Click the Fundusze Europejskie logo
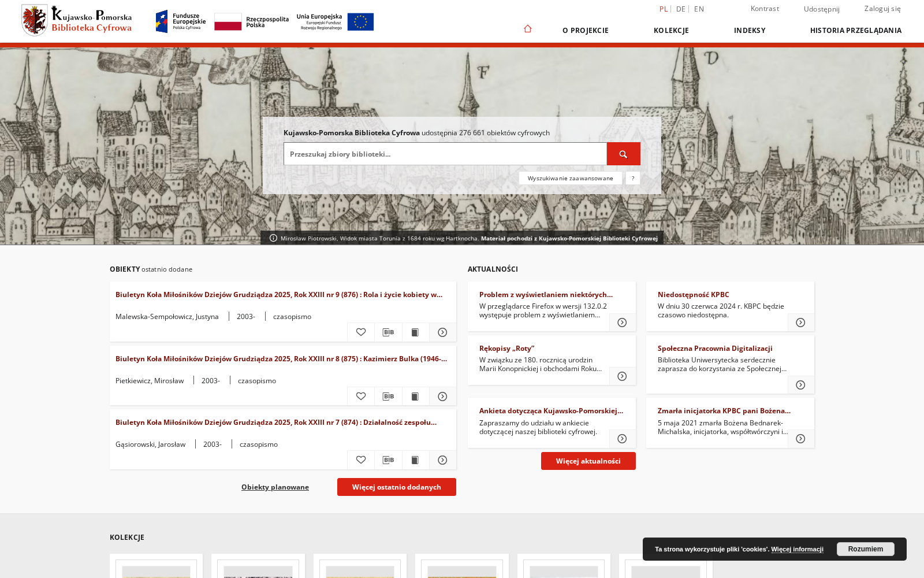The width and height of the screenshot is (924, 578). (x=181, y=21)
